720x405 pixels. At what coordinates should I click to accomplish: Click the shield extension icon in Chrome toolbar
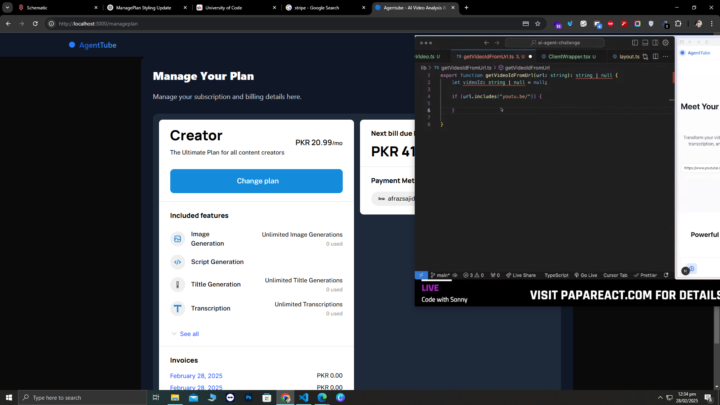tap(651, 24)
